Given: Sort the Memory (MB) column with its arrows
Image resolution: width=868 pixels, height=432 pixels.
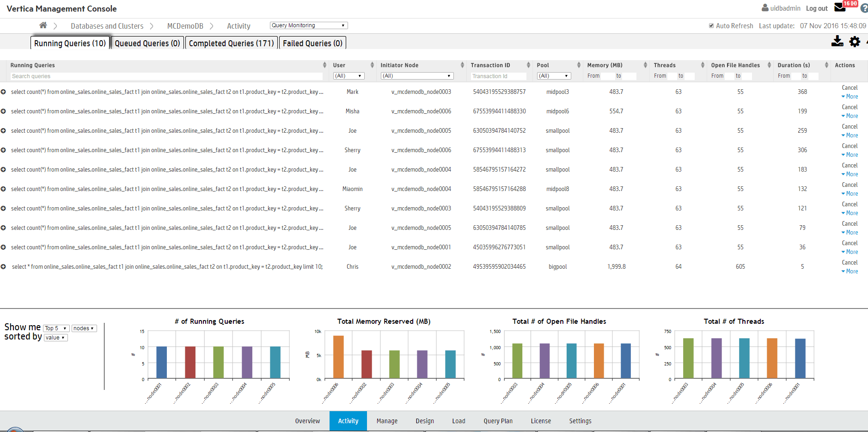Looking at the screenshot, I should [x=645, y=65].
